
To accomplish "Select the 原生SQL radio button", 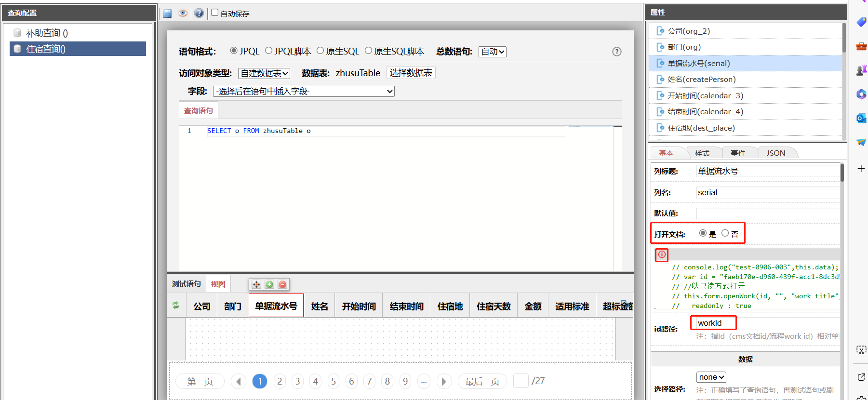I will (320, 51).
